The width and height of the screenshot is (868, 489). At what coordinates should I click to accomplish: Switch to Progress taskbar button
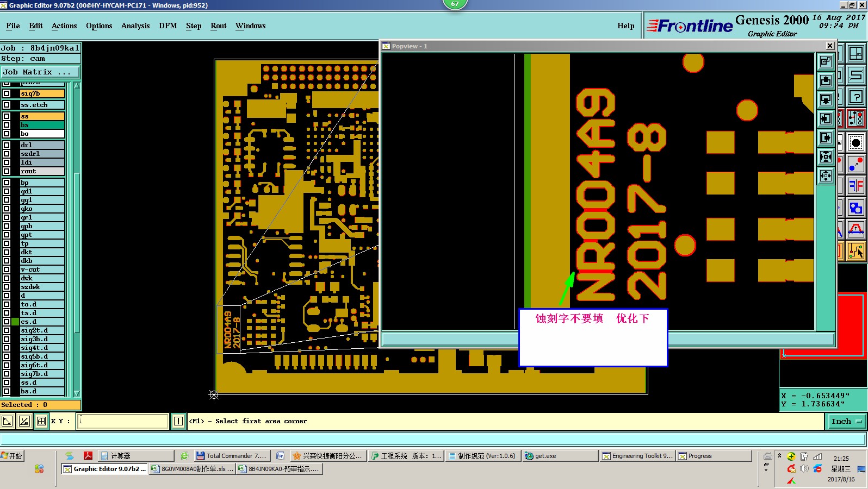714,456
